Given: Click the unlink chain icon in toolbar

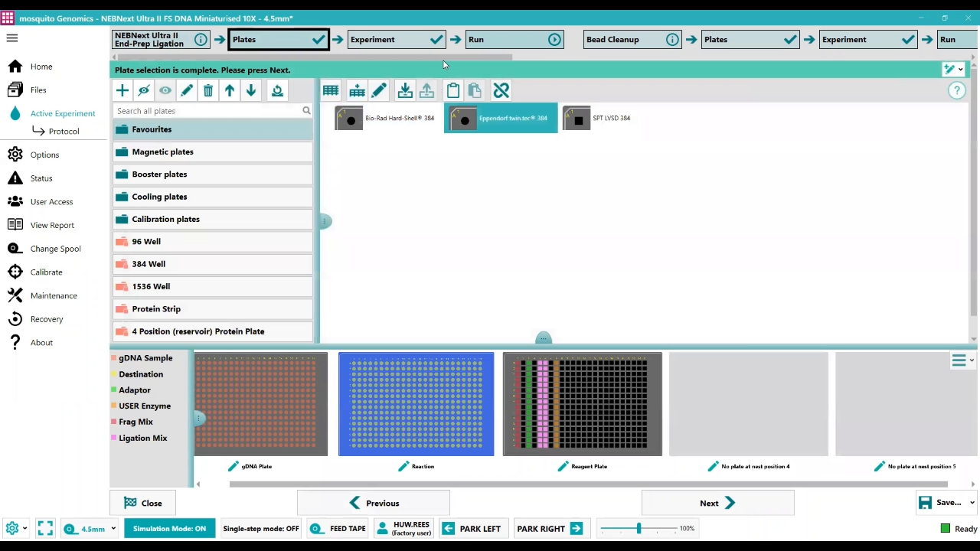Looking at the screenshot, I should pos(501,91).
